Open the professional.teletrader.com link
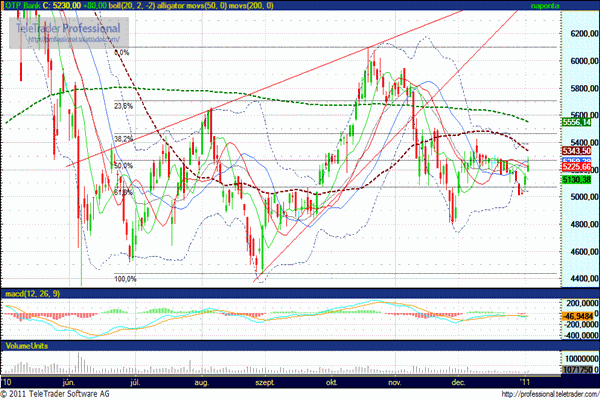Image resolution: width=600 pixels, height=400 pixels. pyautogui.click(x=547, y=394)
